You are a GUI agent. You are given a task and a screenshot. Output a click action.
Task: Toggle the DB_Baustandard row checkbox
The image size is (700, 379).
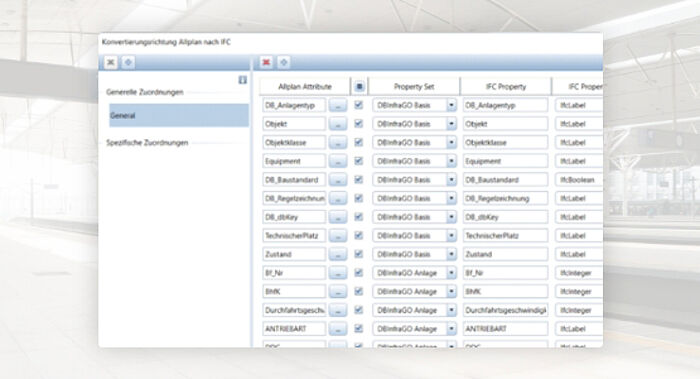click(x=358, y=179)
